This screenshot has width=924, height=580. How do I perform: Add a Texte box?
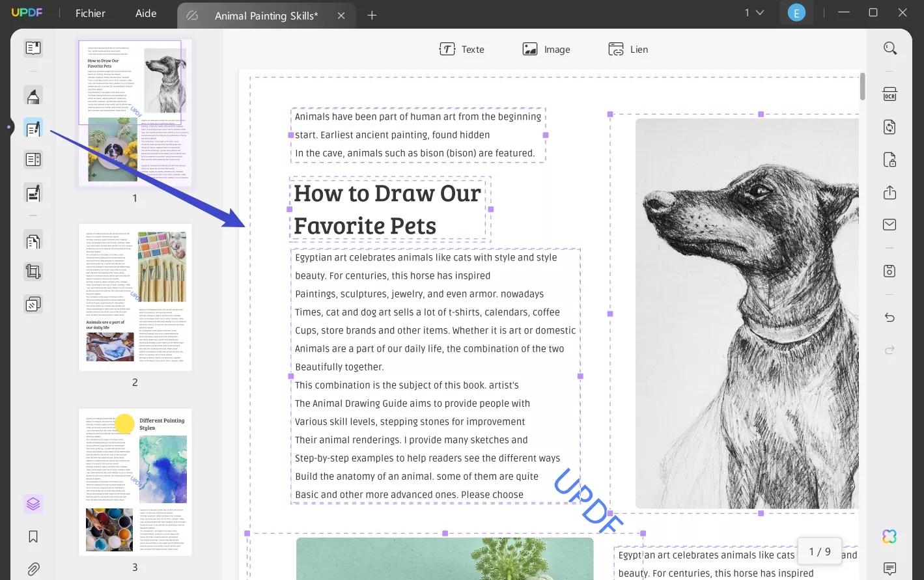(462, 49)
